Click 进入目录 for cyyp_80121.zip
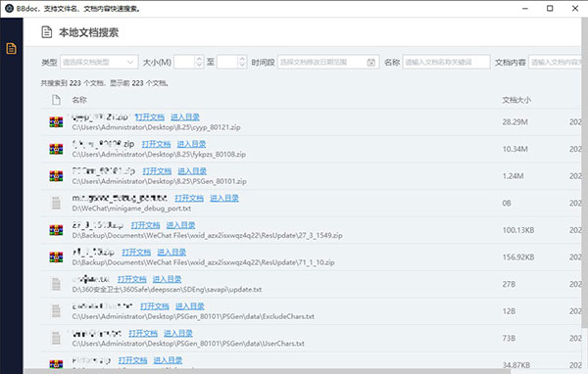The image size is (588, 374). (185, 117)
